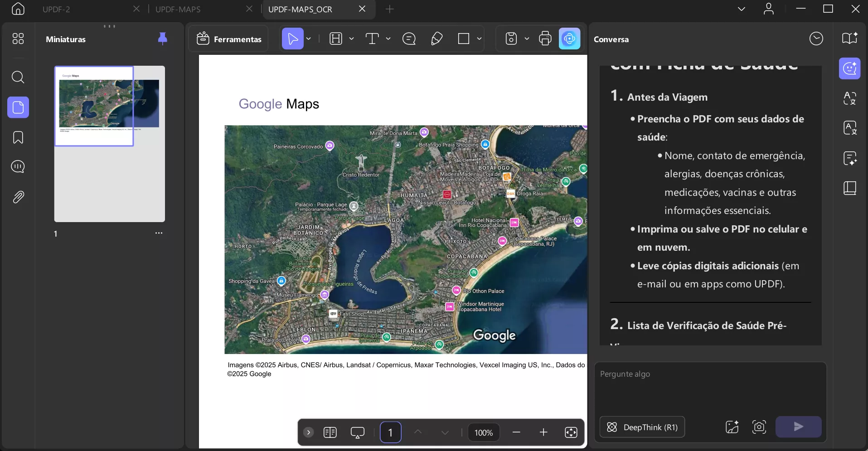This screenshot has width=868, height=451.
Task: Select the highlight text tool
Action: (336, 39)
